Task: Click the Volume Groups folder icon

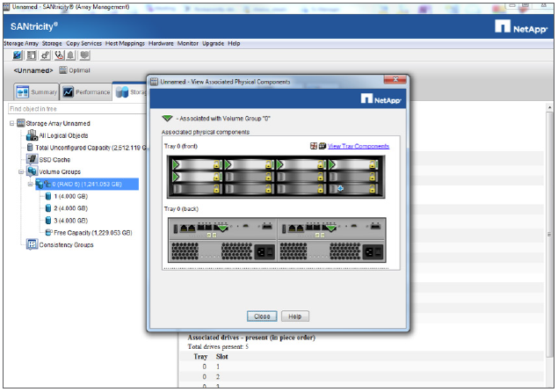Action: point(32,171)
